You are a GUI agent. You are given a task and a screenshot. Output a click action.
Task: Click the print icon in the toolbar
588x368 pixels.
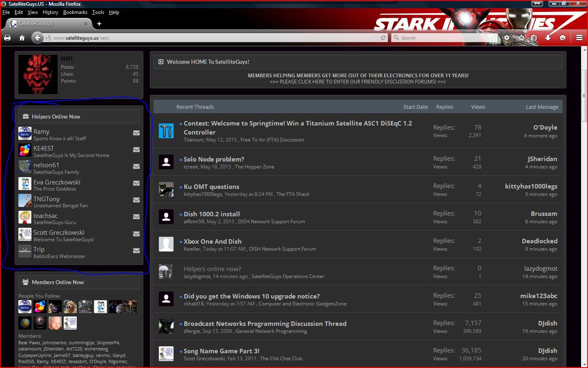[x=7, y=38]
